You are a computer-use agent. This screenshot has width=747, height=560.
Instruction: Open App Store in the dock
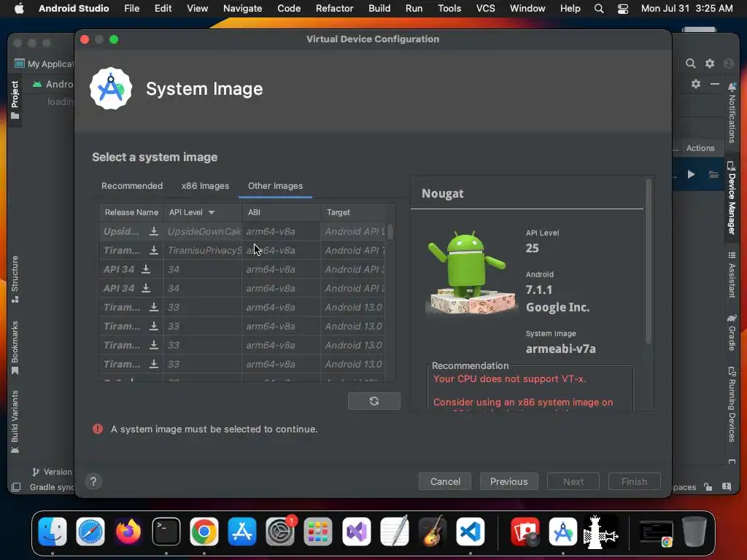pyautogui.click(x=242, y=532)
